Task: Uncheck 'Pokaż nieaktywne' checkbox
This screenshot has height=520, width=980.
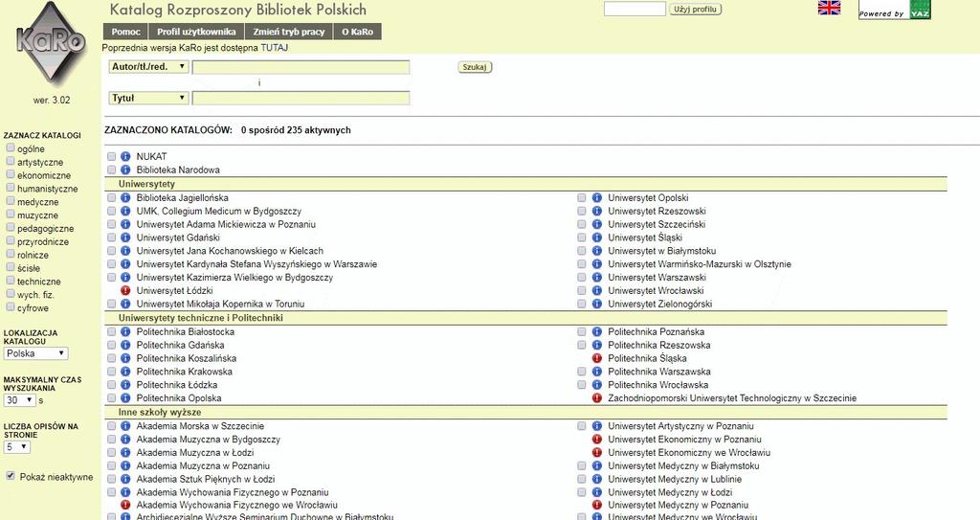Action: click(10, 476)
